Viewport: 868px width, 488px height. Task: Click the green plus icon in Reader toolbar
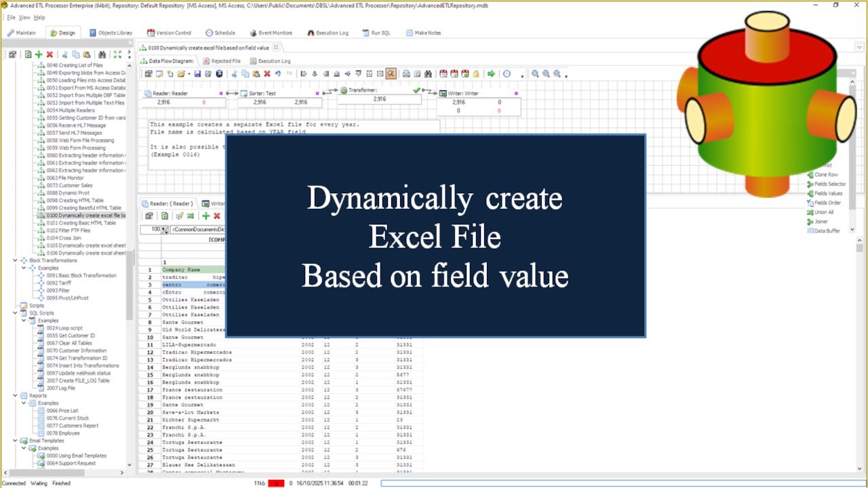[206, 216]
